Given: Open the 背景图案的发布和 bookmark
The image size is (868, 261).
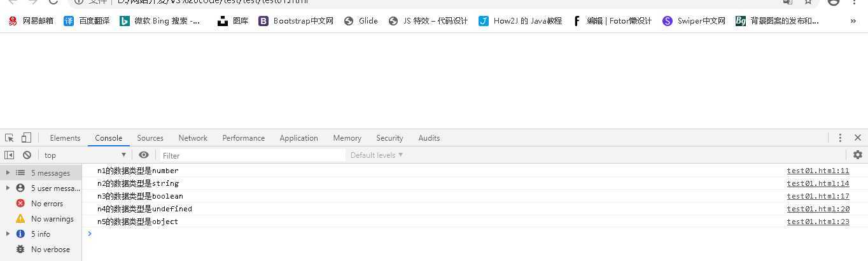Looking at the screenshot, I should [x=778, y=21].
